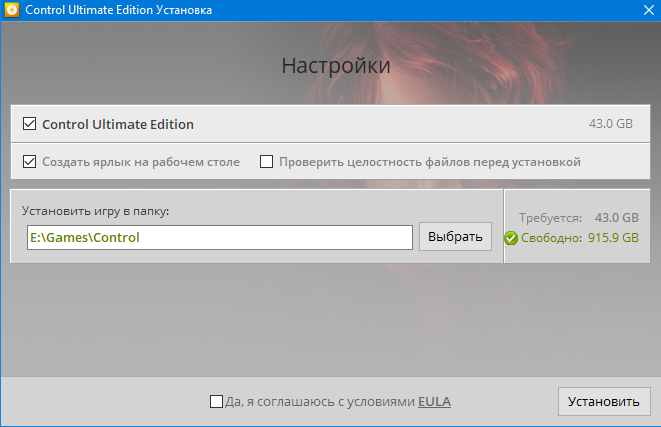The image size is (661, 427).
Task: Click the 'Создать ярлык на рабочем столе' label text
Action: coord(141,162)
